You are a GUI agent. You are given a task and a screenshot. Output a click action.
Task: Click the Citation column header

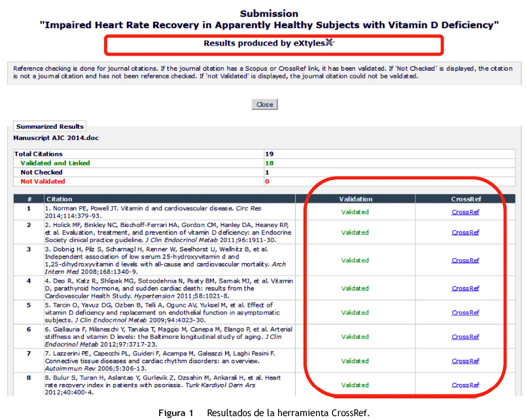60,199
